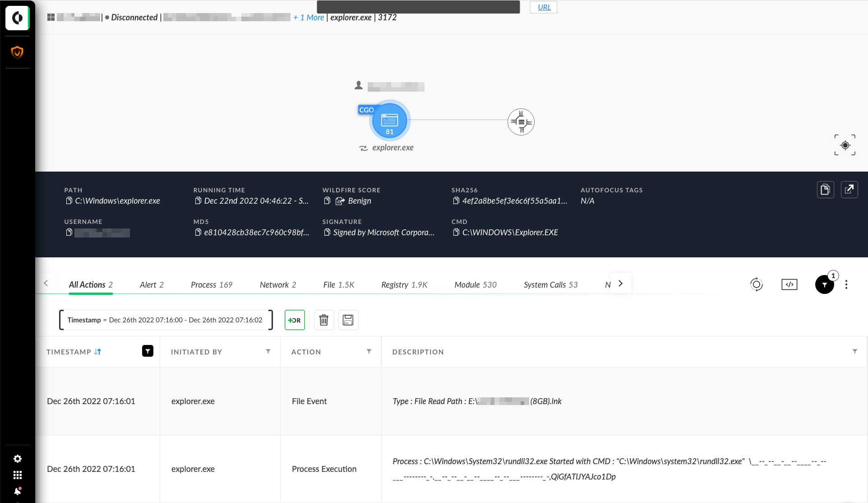Click the filter funnel icon in actions table
Image resolution: width=868 pixels, height=503 pixels.
[824, 284]
